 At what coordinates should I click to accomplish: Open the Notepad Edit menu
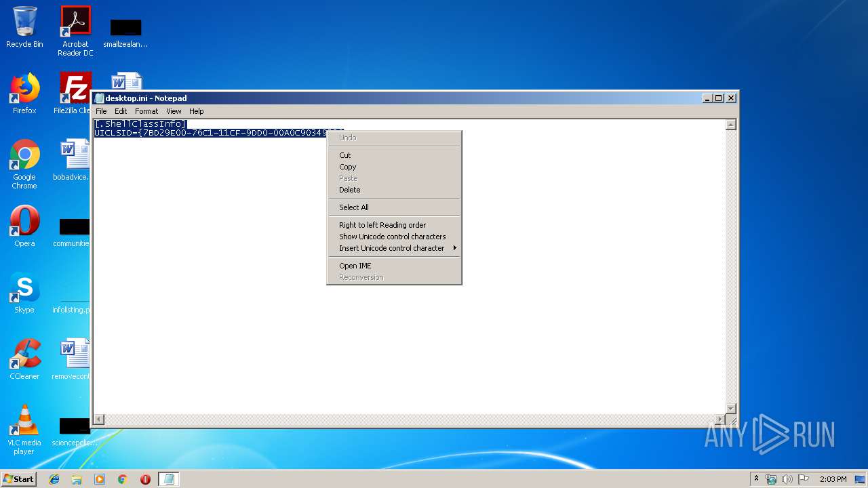pyautogui.click(x=121, y=111)
